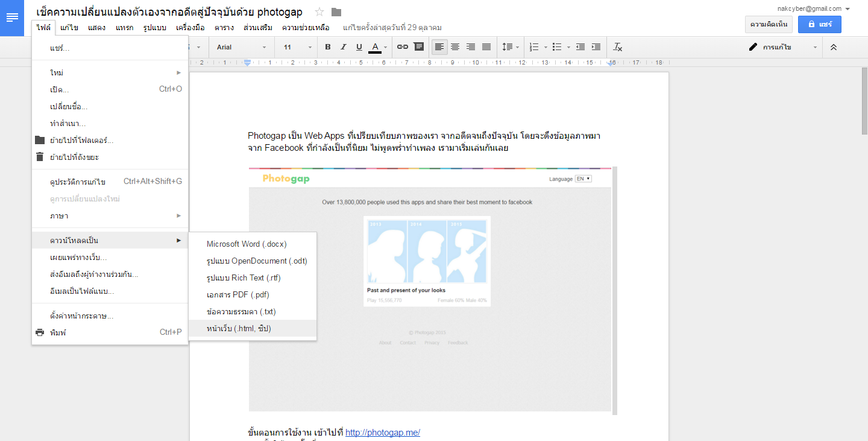Center align the text
868x441 pixels.
click(x=455, y=47)
